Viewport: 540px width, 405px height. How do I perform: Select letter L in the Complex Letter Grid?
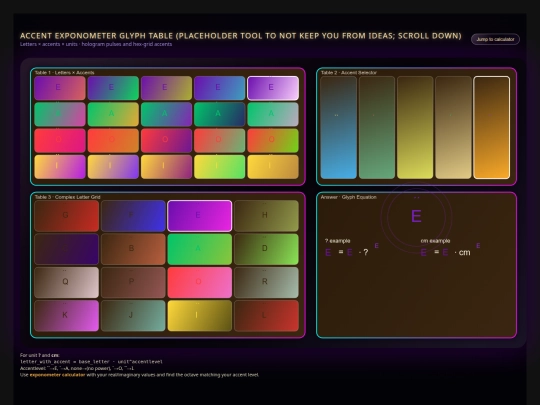pyautogui.click(x=266, y=316)
